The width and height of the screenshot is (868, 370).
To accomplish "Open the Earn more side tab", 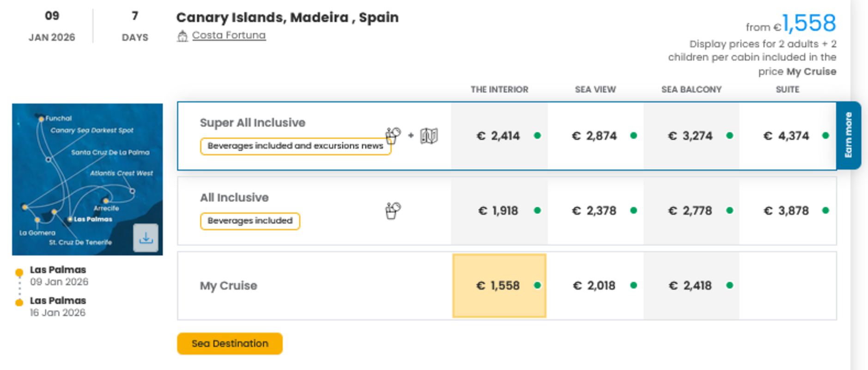I will coord(848,135).
